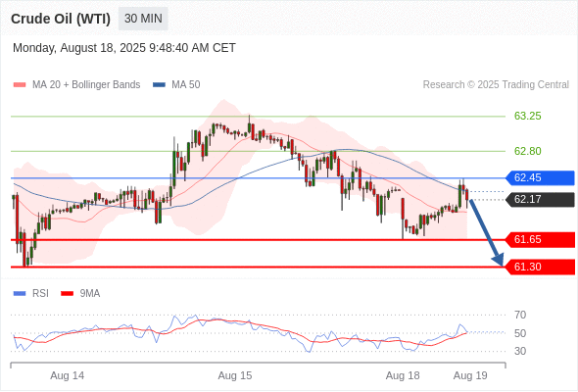Click the 9MA red legend swatch
The image size is (578, 392).
point(67,294)
